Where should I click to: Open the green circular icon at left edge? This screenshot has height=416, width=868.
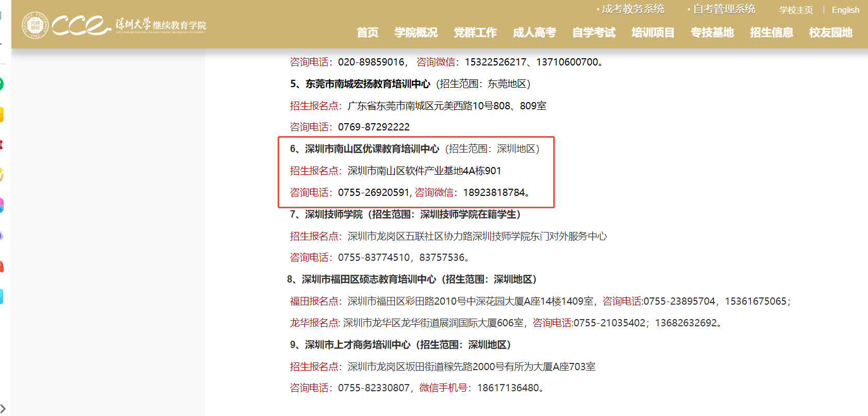point(2,84)
